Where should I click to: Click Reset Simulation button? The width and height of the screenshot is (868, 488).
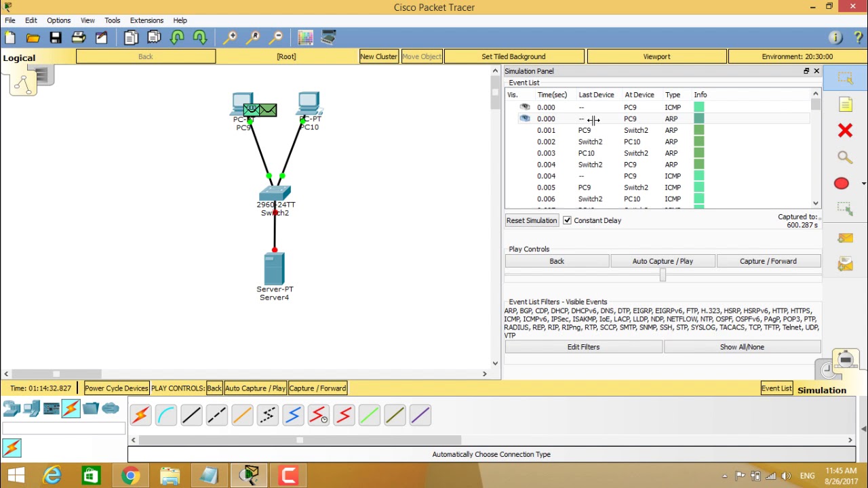(532, 220)
